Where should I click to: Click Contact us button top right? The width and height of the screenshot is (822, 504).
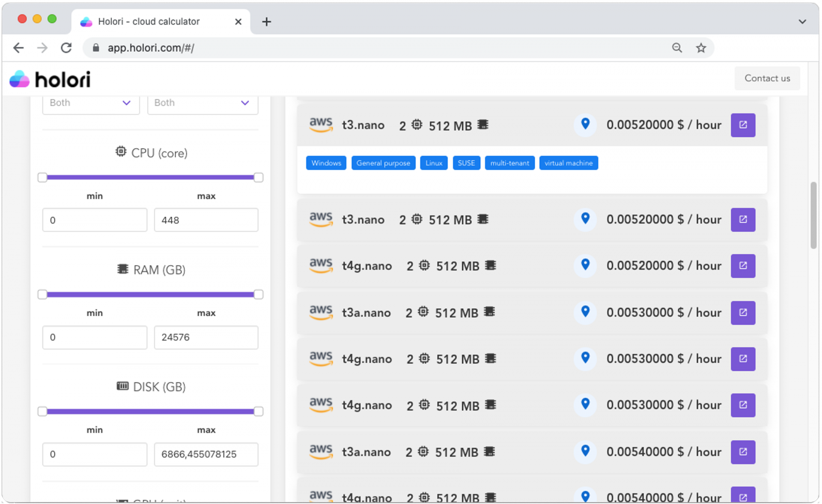(x=767, y=78)
